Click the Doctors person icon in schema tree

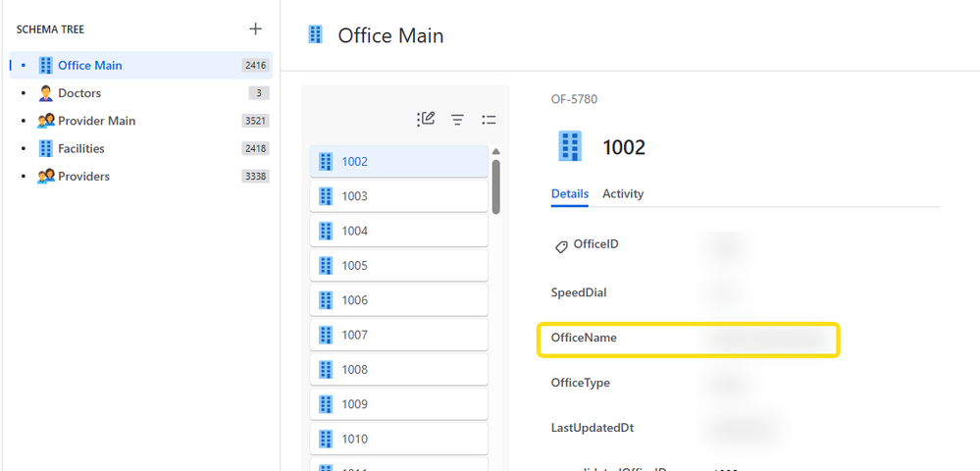(45, 93)
